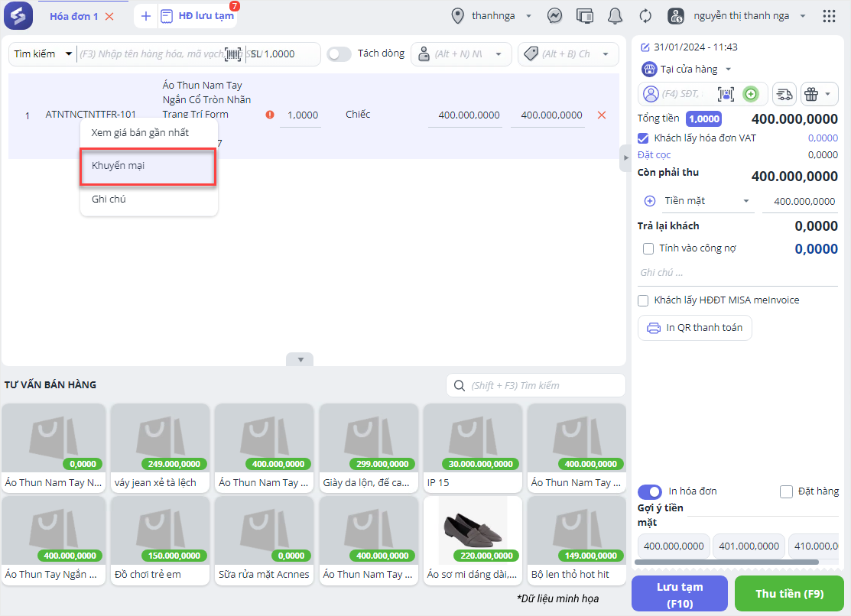Open the customer display screen icon
The width and height of the screenshot is (851, 616).
point(584,16)
